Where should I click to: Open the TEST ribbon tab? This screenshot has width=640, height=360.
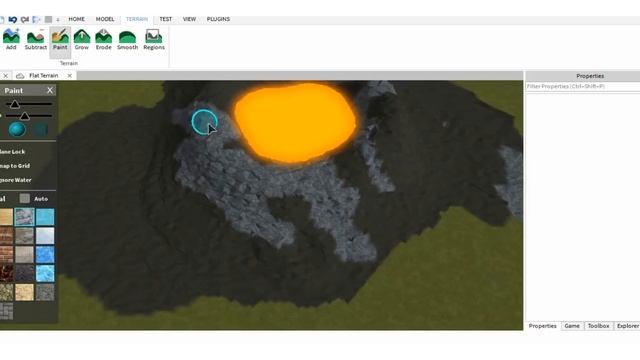pos(165,19)
